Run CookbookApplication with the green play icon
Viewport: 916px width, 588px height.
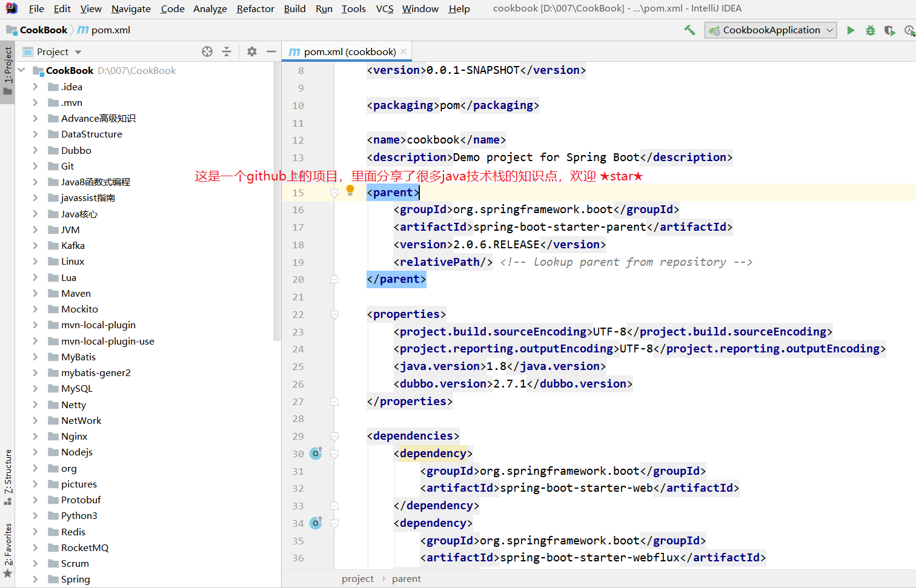pos(851,30)
